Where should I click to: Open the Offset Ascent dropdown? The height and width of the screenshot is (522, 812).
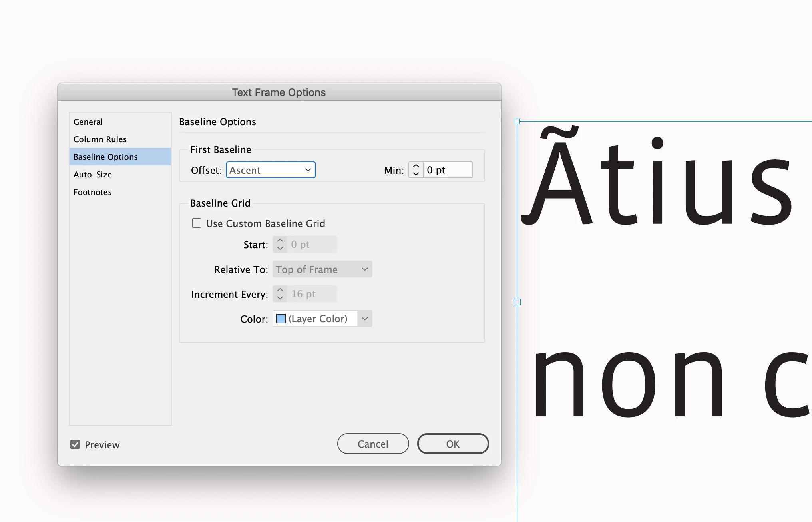coord(271,170)
